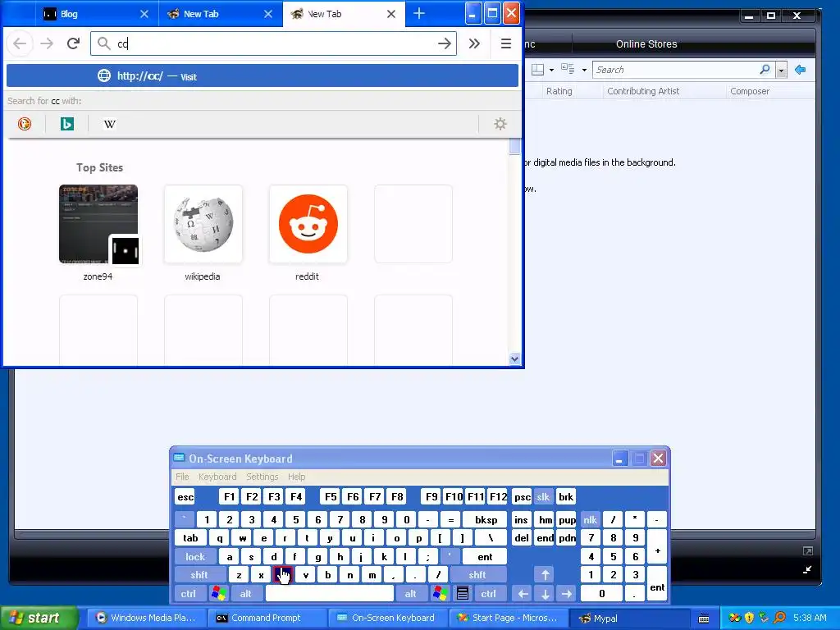Open the Windows start button
840x630 pixels.
pos(39,618)
